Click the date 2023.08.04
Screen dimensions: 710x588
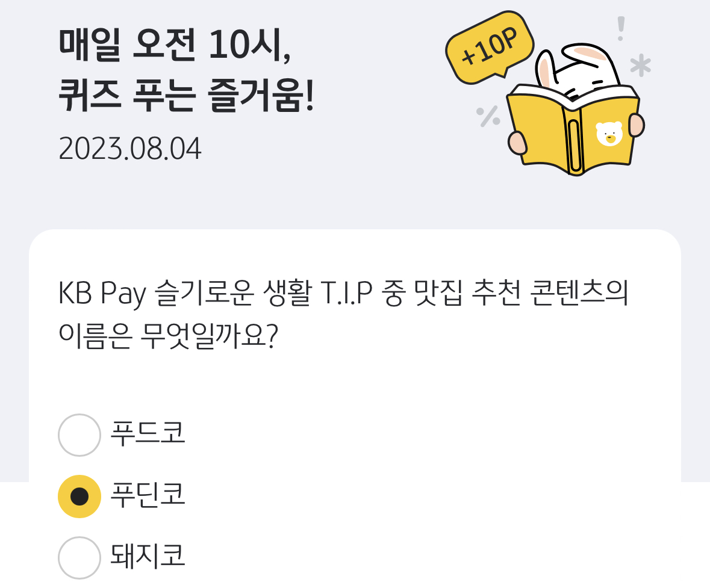click(130, 149)
